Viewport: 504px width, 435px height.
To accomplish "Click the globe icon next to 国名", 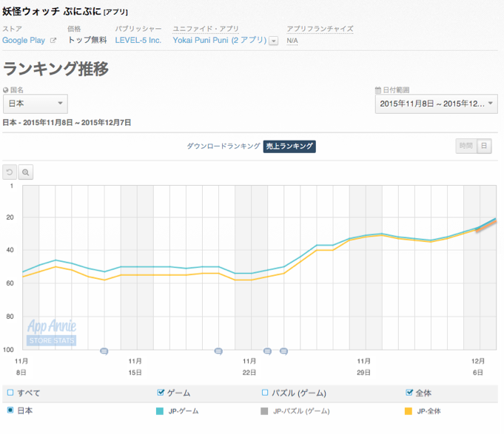I will coord(6,90).
